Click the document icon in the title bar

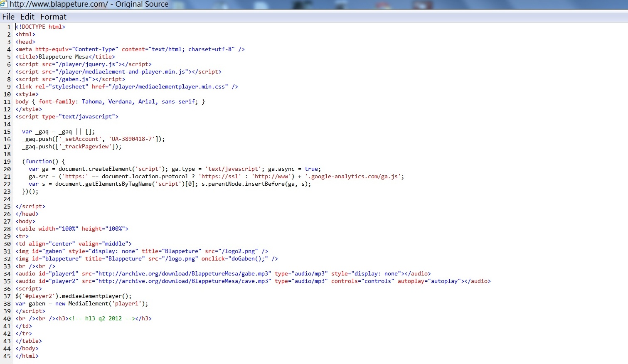point(4,4)
